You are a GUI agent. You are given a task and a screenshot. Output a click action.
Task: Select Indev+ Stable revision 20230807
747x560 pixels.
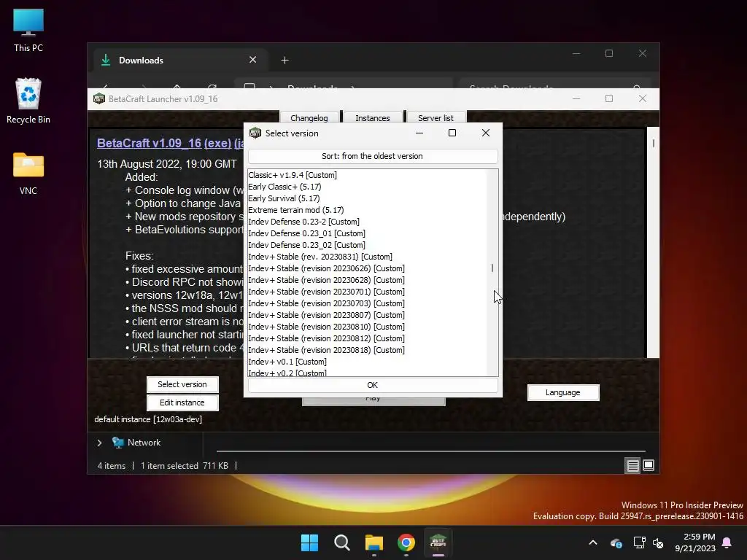pyautogui.click(x=326, y=315)
